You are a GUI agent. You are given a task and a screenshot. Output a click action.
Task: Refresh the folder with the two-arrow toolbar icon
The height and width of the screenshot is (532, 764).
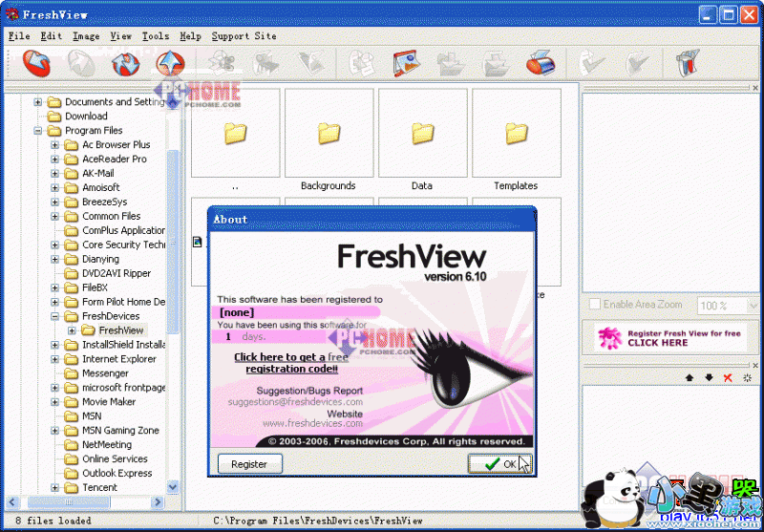[126, 63]
